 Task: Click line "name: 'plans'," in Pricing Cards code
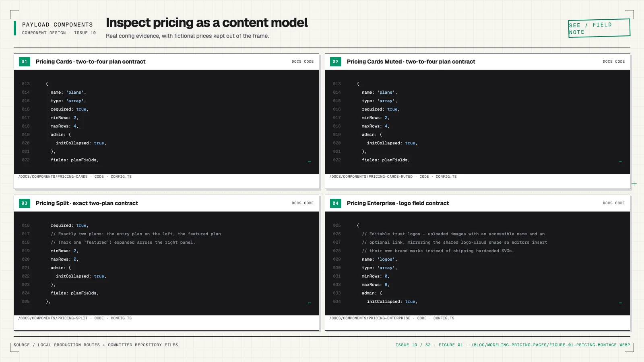click(x=68, y=93)
